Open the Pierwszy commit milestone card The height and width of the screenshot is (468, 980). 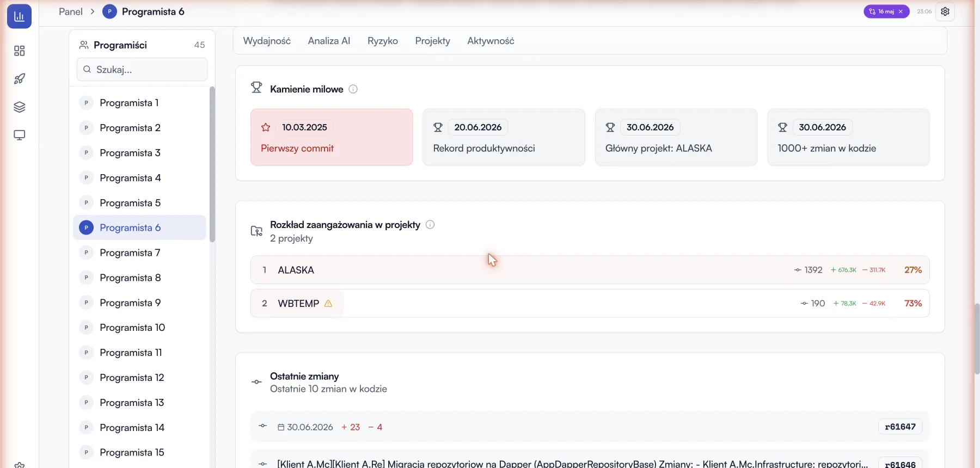pos(332,137)
